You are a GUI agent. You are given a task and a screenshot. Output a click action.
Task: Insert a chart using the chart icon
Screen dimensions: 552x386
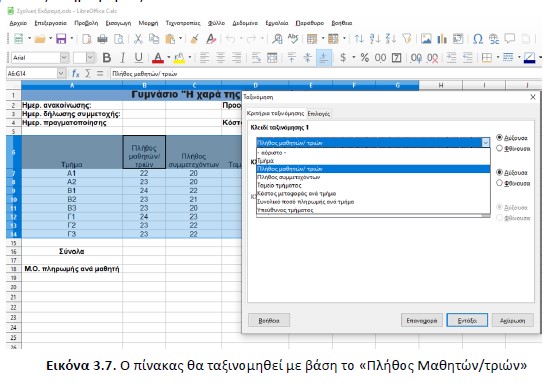[x=442, y=39]
